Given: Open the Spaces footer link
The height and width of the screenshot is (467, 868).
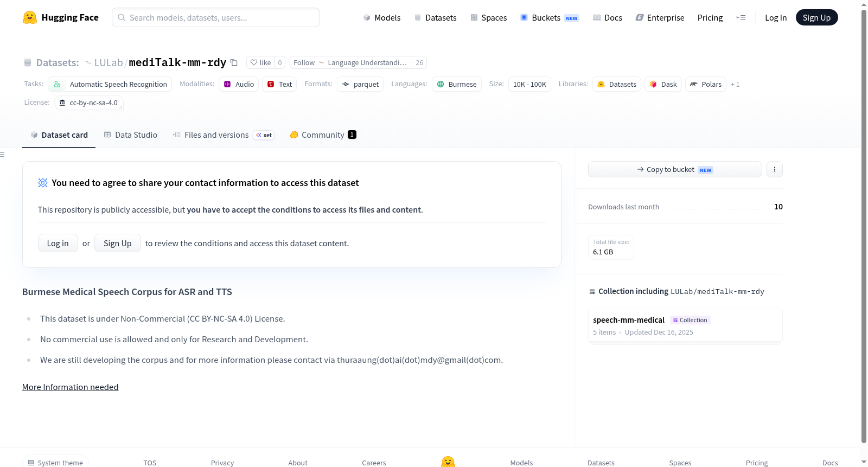Looking at the screenshot, I should (x=680, y=463).
